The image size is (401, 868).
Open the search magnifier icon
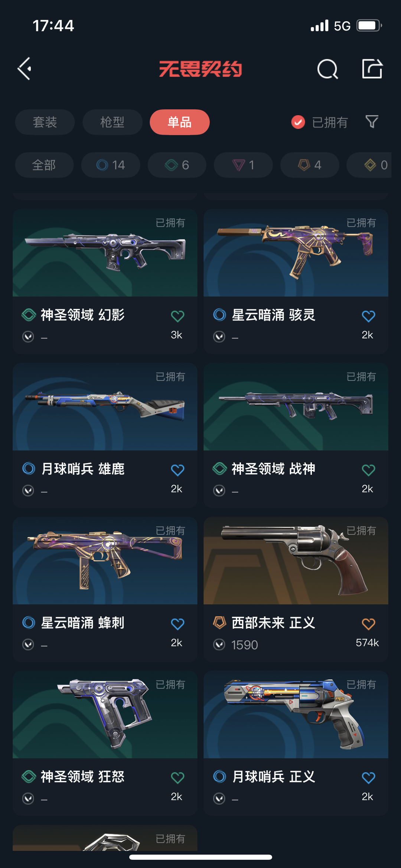pyautogui.click(x=327, y=69)
